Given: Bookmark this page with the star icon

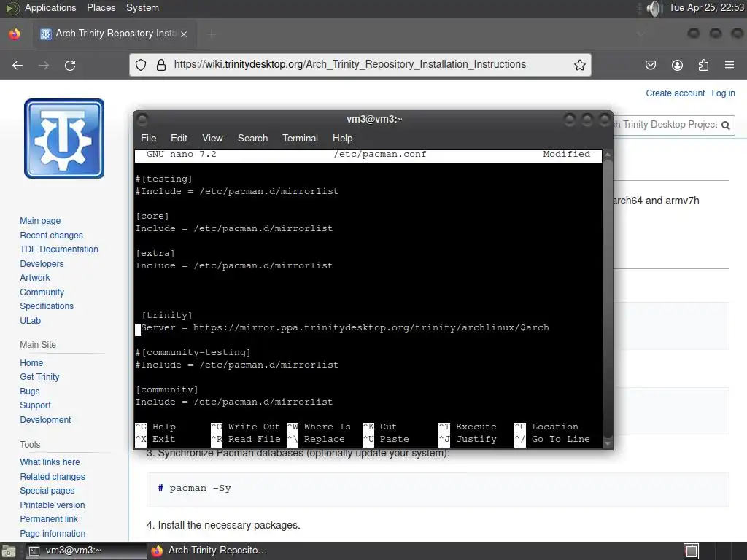Looking at the screenshot, I should [579, 65].
